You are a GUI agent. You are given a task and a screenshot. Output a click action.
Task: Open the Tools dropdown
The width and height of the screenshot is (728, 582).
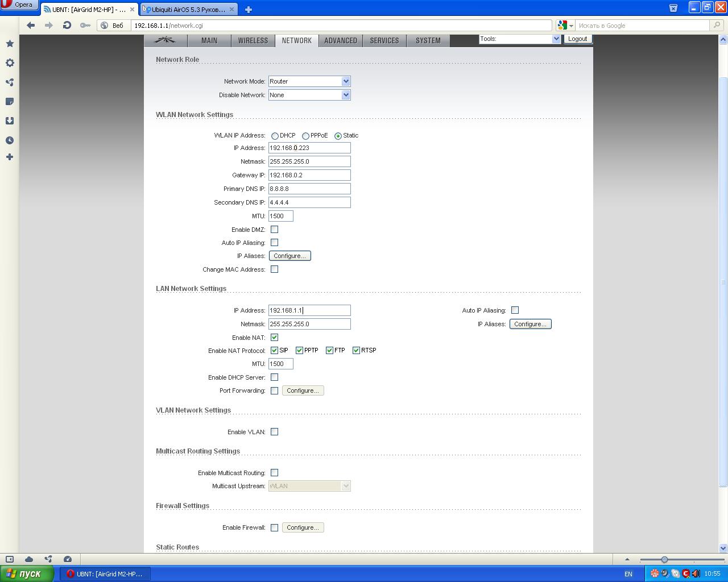(520, 39)
